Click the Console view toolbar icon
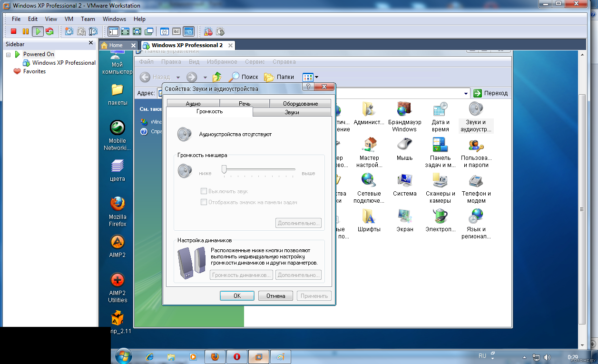The height and width of the screenshot is (364, 598). pyautogui.click(x=189, y=31)
